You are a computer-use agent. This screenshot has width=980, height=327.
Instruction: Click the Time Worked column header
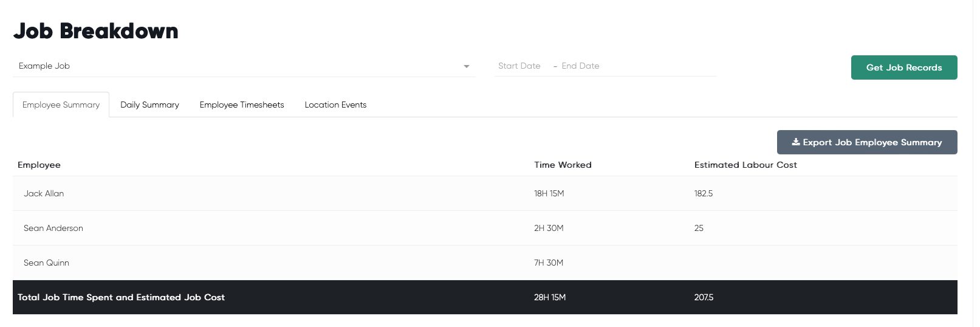coord(563,165)
